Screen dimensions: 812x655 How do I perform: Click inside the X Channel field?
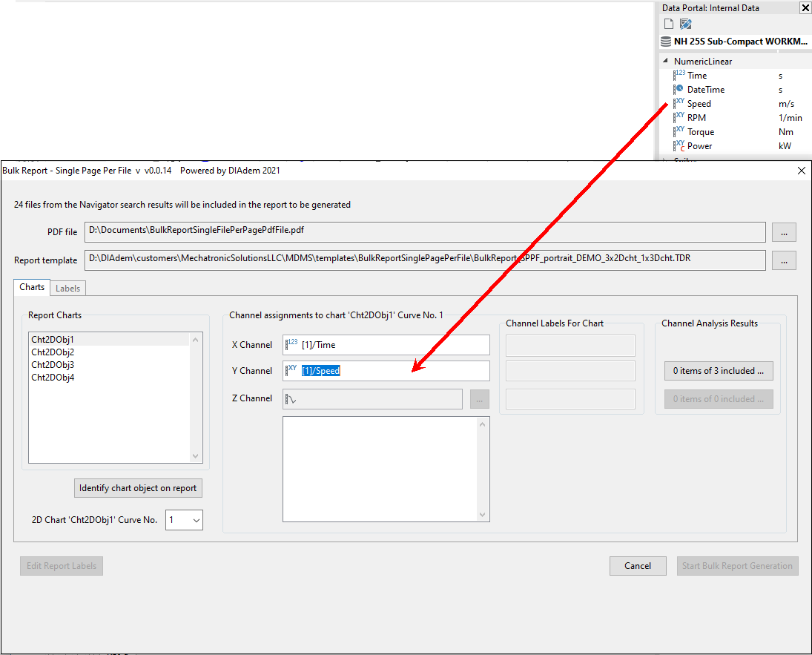(x=393, y=345)
